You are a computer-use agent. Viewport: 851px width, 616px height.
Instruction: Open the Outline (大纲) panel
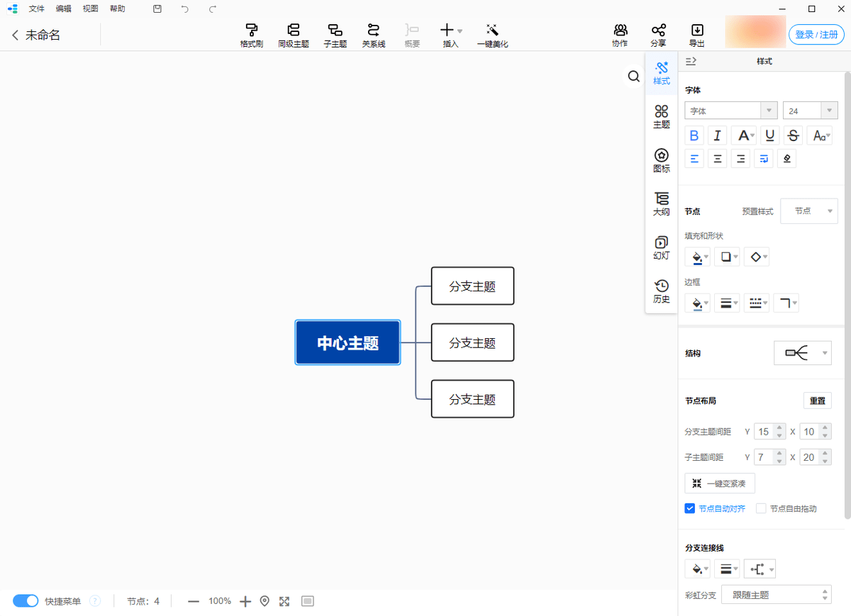(661, 203)
